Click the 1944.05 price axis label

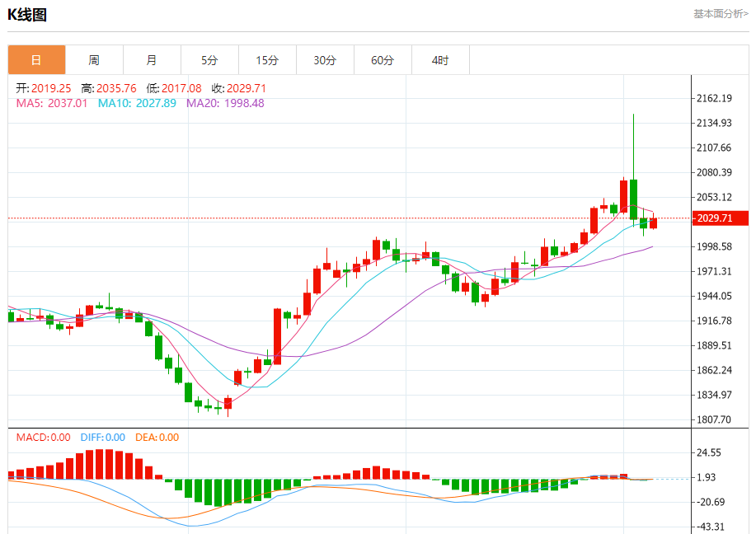714,296
